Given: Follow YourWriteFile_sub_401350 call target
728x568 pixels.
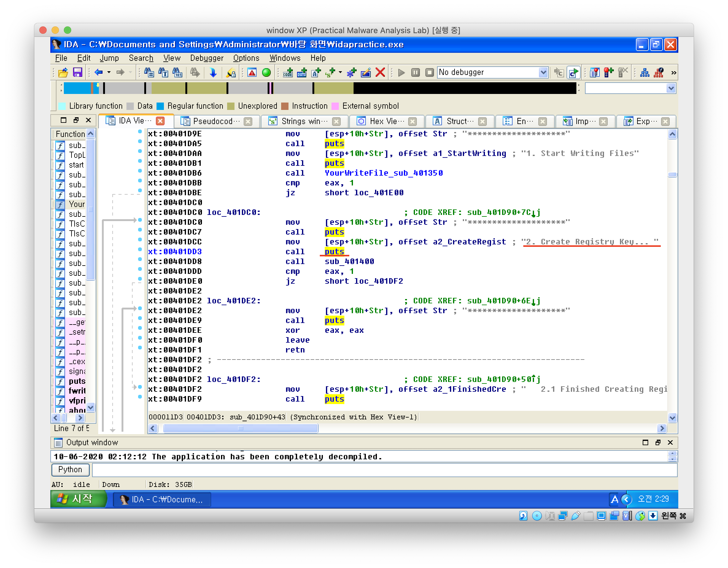Looking at the screenshot, I should point(384,173).
